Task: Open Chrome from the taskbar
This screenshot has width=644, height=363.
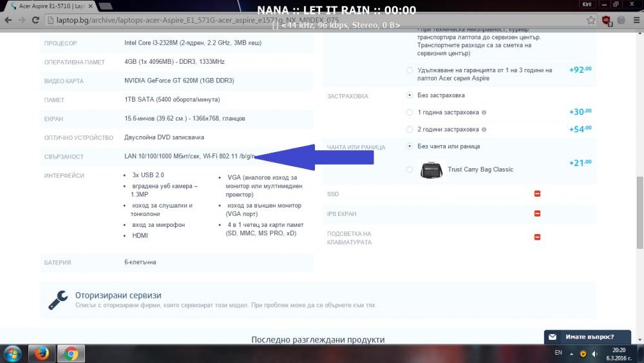Action: point(71,354)
